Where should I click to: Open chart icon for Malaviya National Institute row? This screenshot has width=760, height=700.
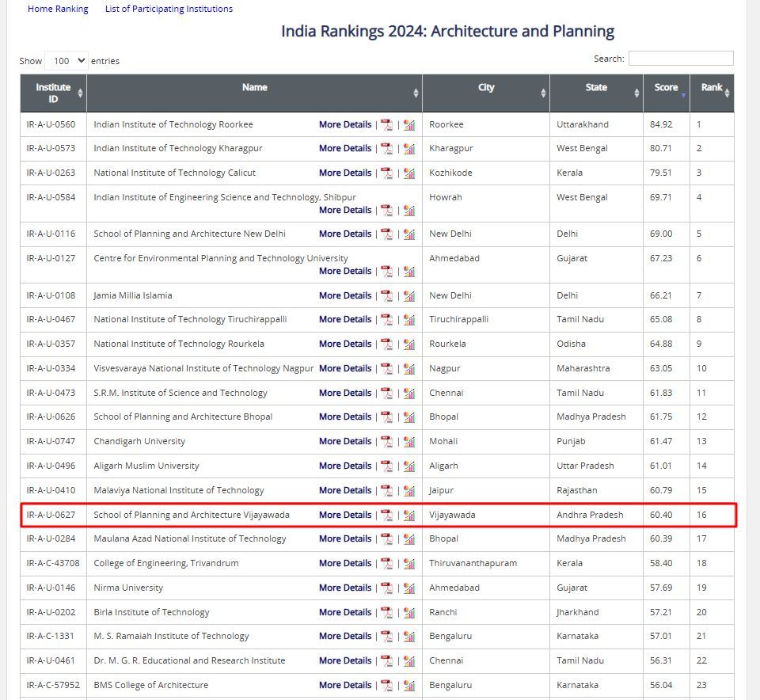[409, 491]
